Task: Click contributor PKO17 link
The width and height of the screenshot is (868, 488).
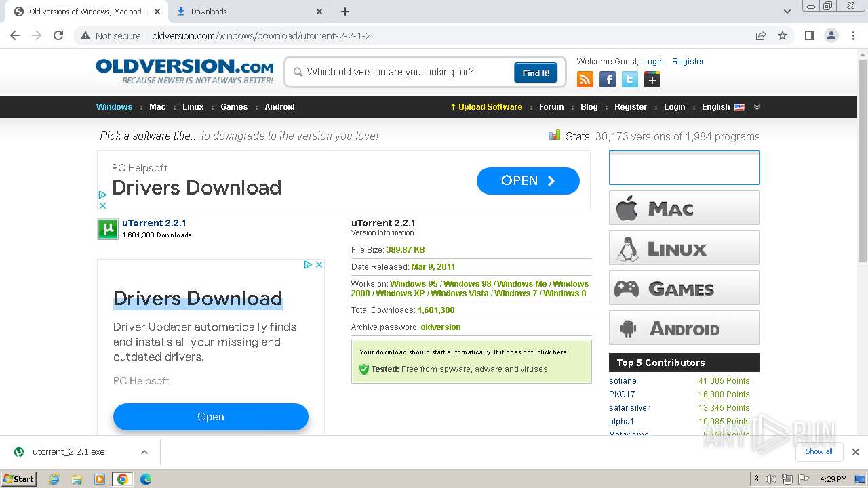Action: (x=622, y=394)
